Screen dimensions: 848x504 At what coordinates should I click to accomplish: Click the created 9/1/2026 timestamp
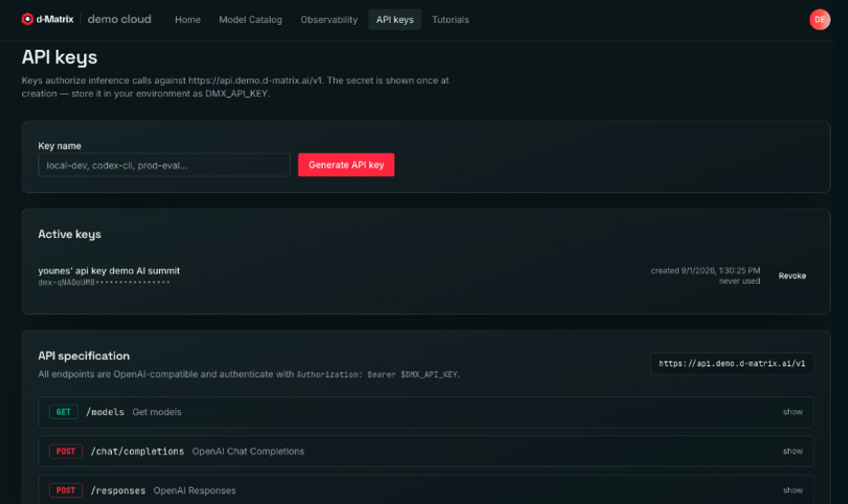pyautogui.click(x=705, y=270)
